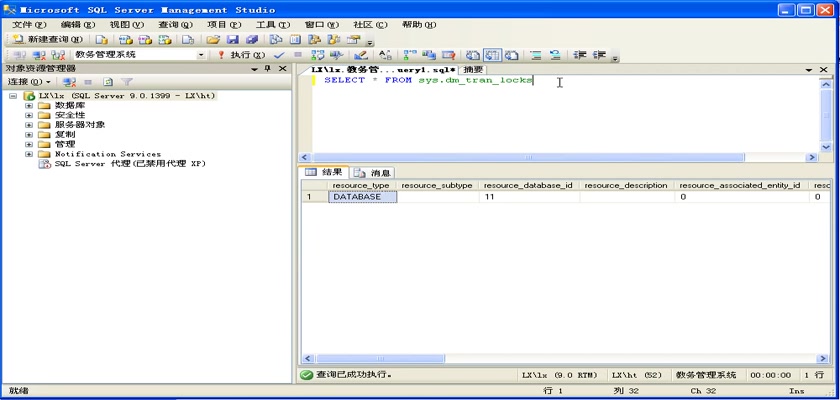The width and height of the screenshot is (840, 400).
Task: Expand the Notification Services folder
Action: (29, 154)
